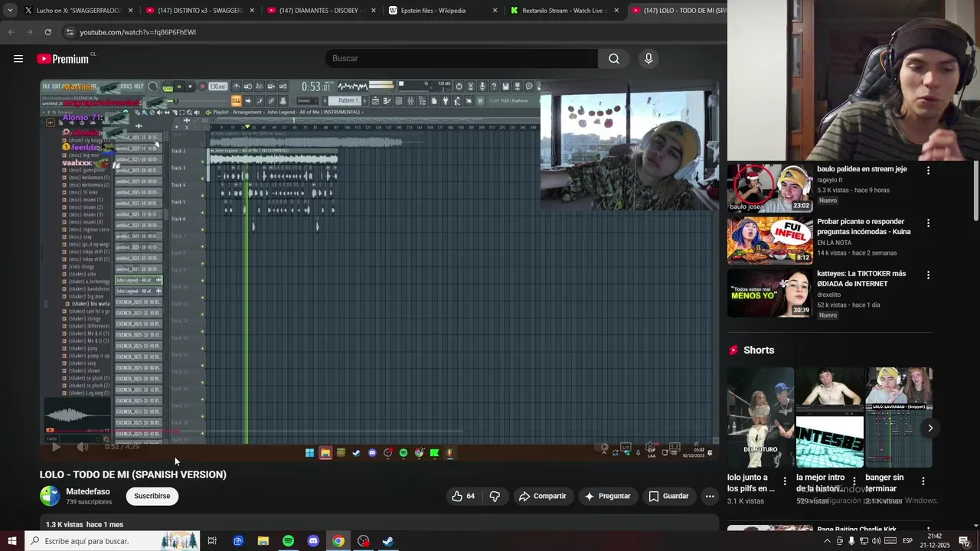Save video with the Guardar button
The image size is (980, 551).
668,496
